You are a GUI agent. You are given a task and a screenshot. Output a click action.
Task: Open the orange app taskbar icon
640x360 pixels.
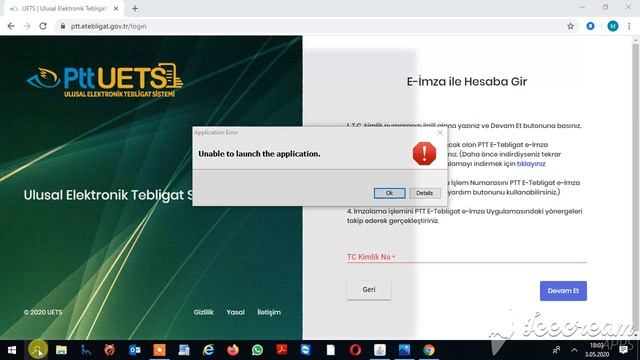[x=159, y=350]
